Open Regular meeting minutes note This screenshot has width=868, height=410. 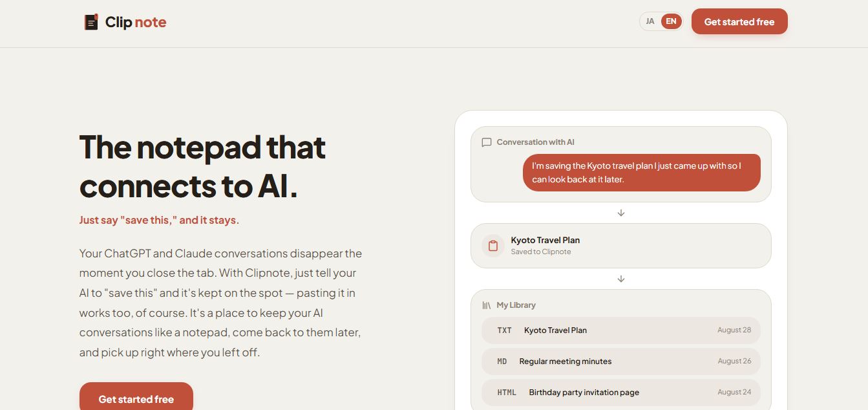pos(621,361)
